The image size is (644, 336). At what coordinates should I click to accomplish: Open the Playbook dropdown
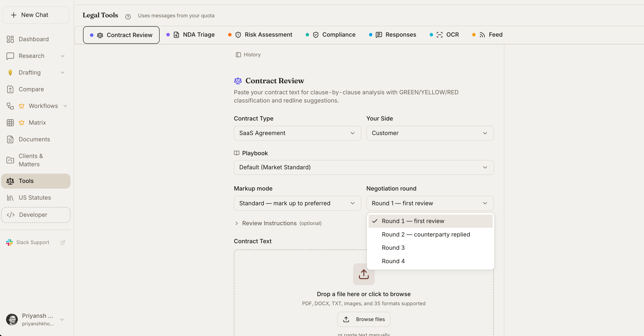[x=364, y=167]
